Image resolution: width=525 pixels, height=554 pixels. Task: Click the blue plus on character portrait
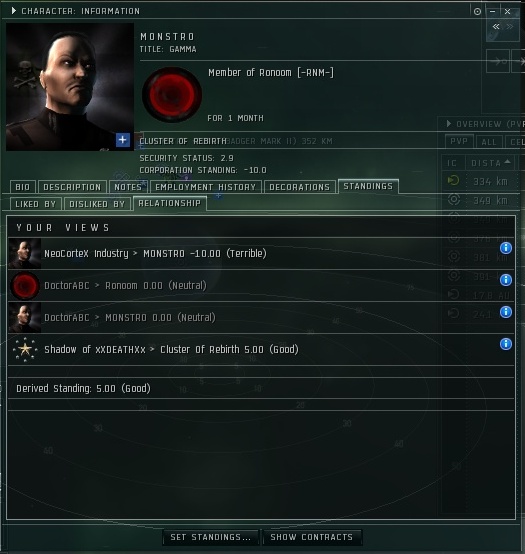(x=123, y=140)
